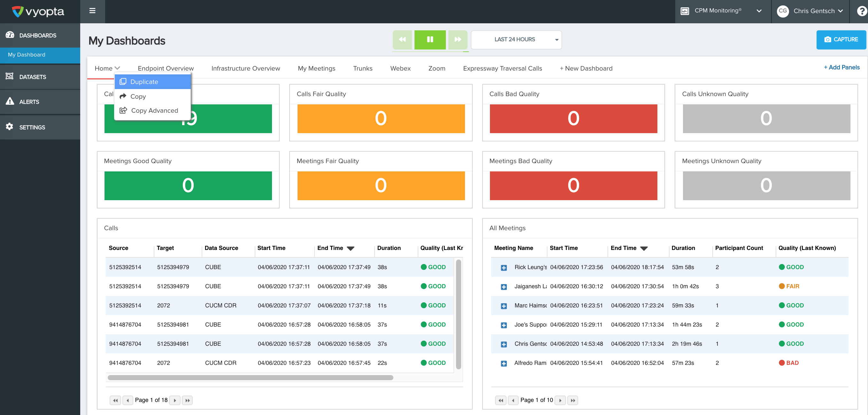This screenshot has width=868, height=415.
Task: Sort All Meetings by Participant Count
Action: click(x=739, y=248)
